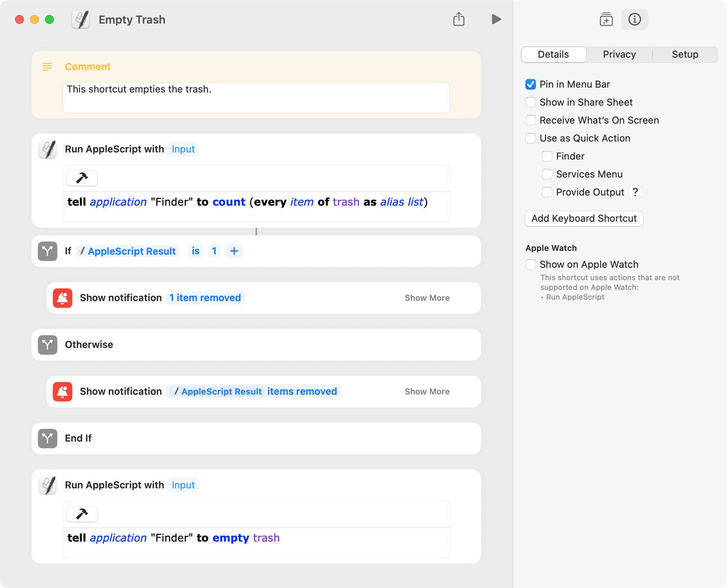Click the Otherwise branch icon

[x=48, y=345]
